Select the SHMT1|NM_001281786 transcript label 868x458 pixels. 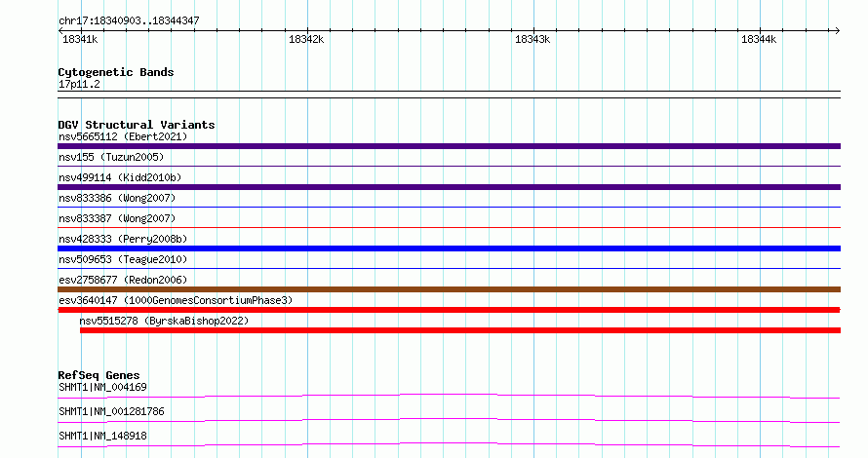point(111,411)
